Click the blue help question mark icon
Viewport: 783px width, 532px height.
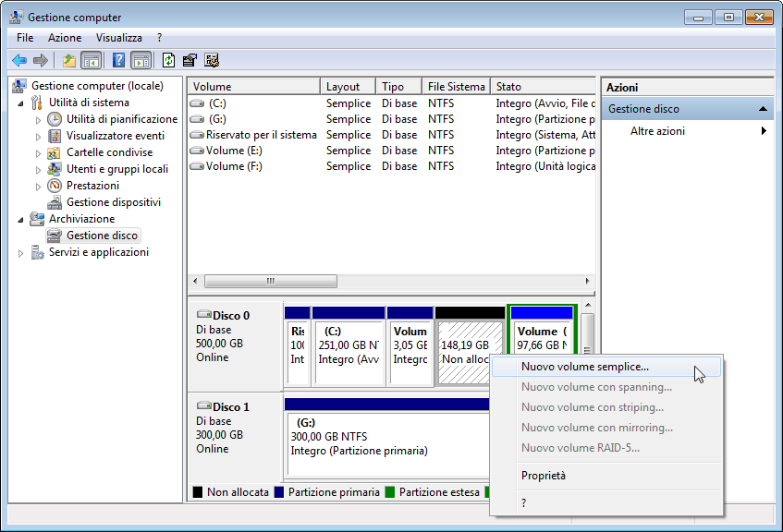click(x=118, y=61)
